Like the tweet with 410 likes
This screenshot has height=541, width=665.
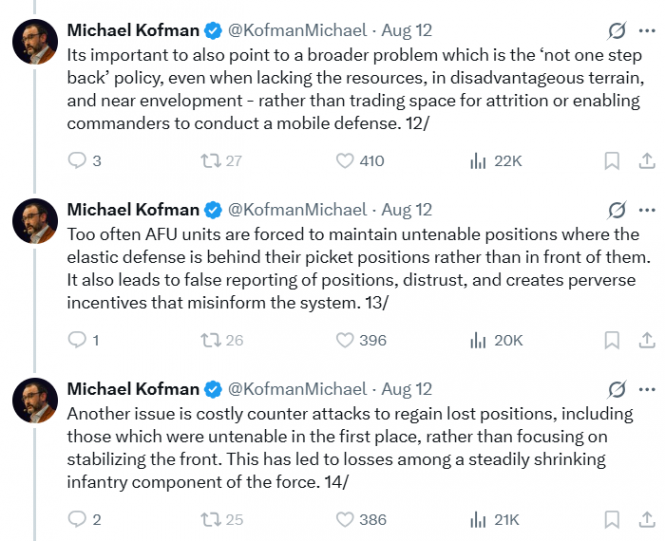(345, 160)
